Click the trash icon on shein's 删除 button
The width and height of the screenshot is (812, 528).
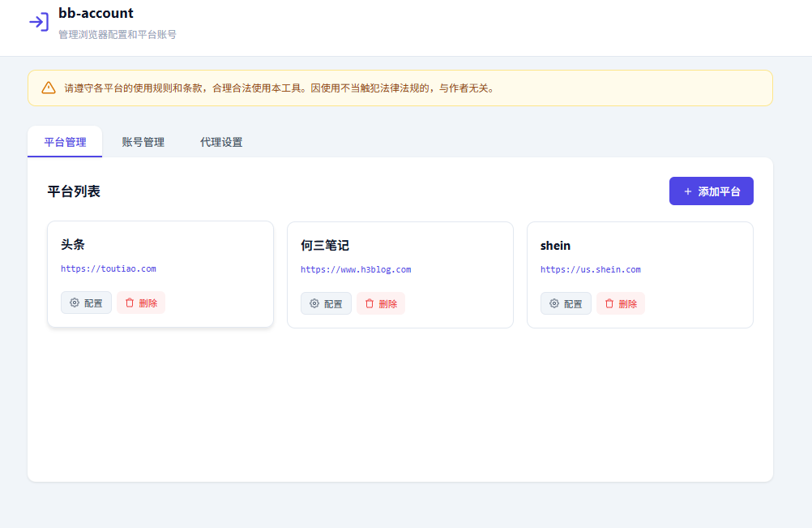click(x=609, y=303)
